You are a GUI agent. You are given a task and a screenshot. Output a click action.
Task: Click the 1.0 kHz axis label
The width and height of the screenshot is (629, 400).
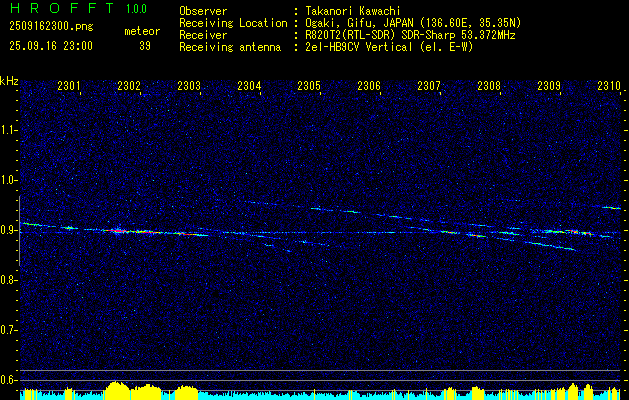pos(8,180)
